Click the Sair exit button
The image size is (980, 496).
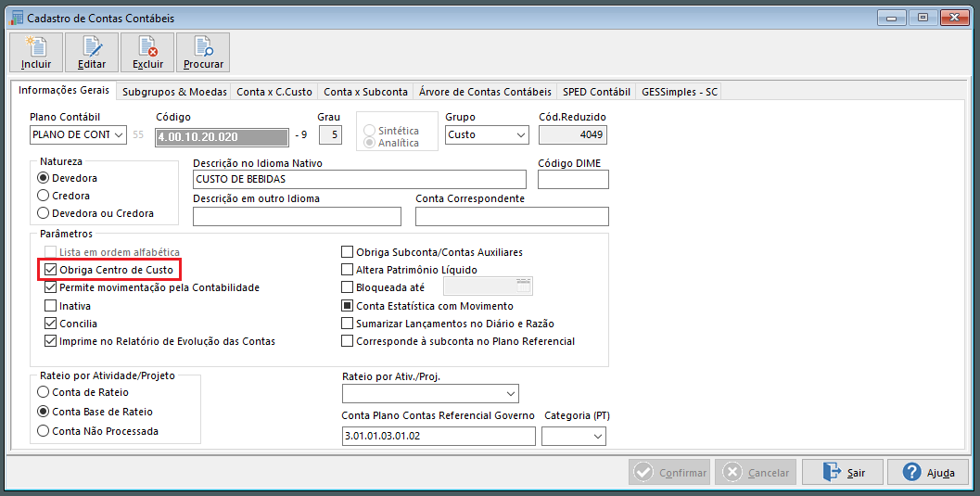(x=843, y=472)
